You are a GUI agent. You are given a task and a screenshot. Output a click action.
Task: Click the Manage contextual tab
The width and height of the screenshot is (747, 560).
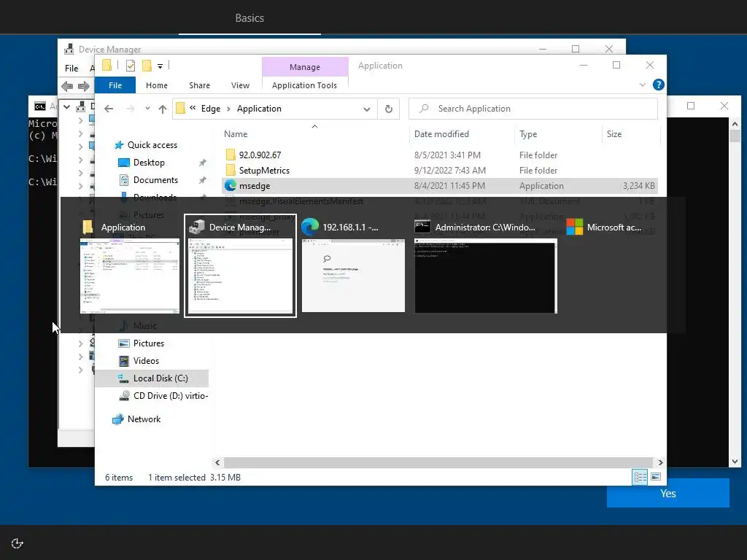pyautogui.click(x=305, y=67)
